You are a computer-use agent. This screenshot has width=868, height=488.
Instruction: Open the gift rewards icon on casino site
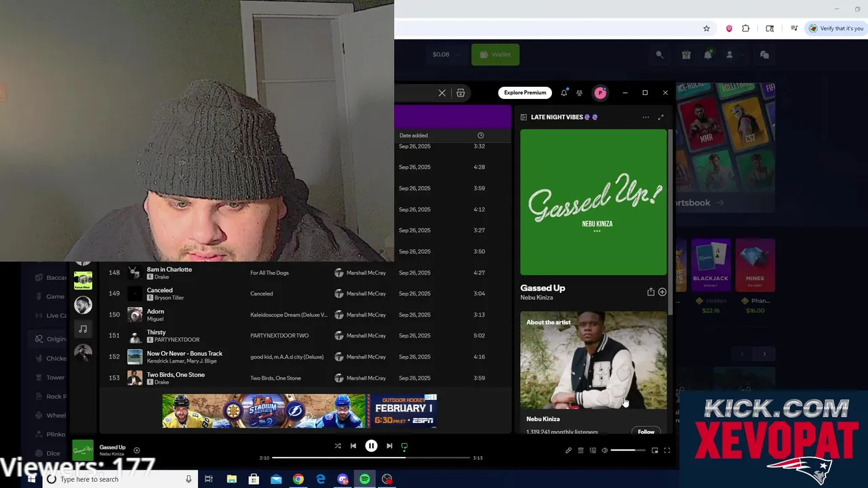click(686, 55)
